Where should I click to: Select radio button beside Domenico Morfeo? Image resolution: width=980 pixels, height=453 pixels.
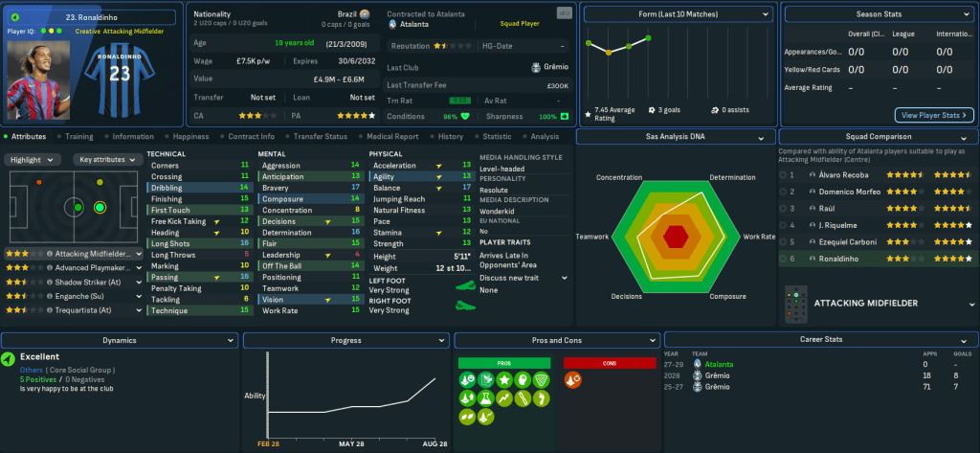click(783, 192)
